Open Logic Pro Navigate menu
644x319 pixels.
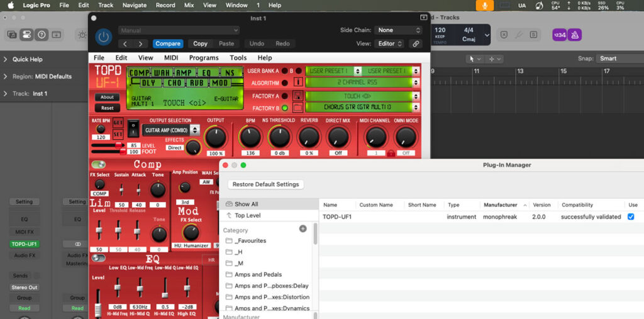tap(135, 5)
